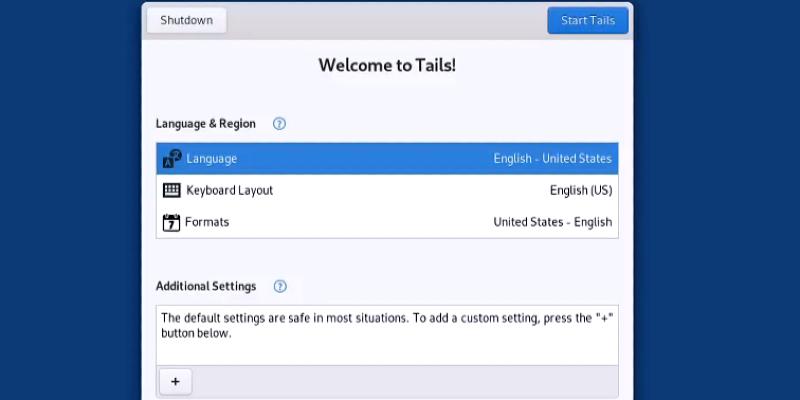Click the Welcome to Tails! heading
The width and height of the screenshot is (800, 400).
pyautogui.click(x=387, y=66)
